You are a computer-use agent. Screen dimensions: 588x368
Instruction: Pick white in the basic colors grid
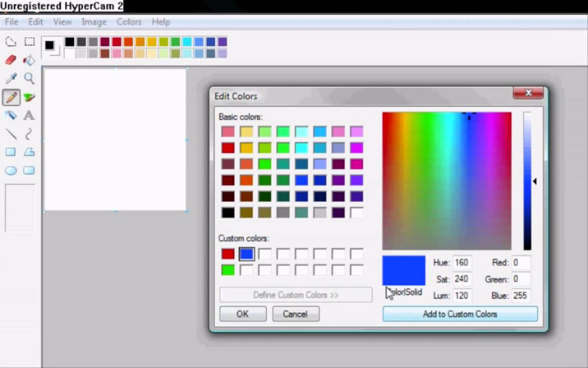pyautogui.click(x=357, y=213)
